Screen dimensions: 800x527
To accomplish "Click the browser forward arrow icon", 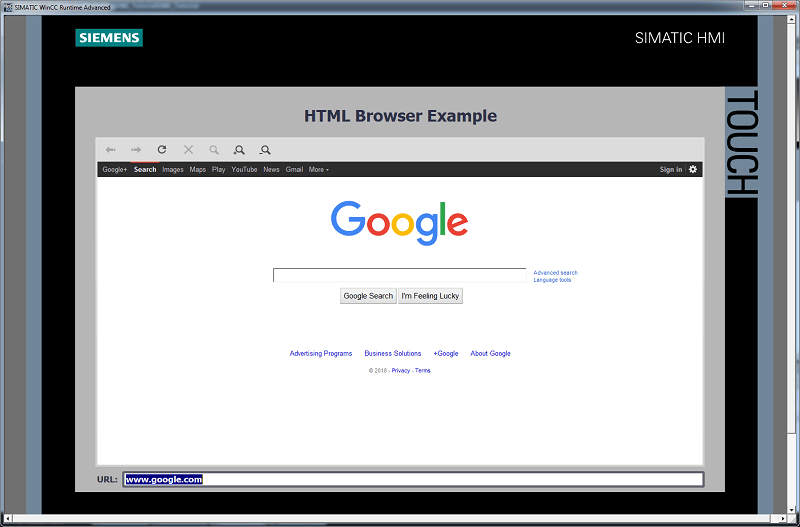I will click(136, 150).
